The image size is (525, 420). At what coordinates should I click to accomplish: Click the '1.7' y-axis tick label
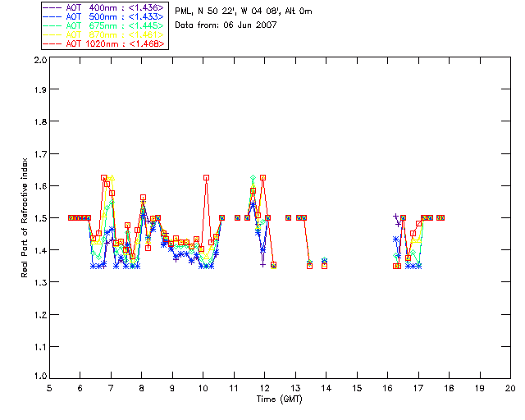point(40,154)
